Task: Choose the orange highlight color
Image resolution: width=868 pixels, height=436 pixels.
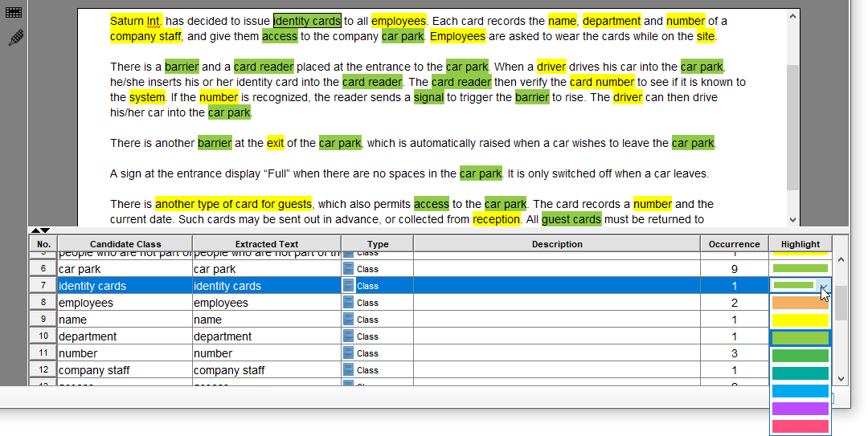Action: (800, 303)
